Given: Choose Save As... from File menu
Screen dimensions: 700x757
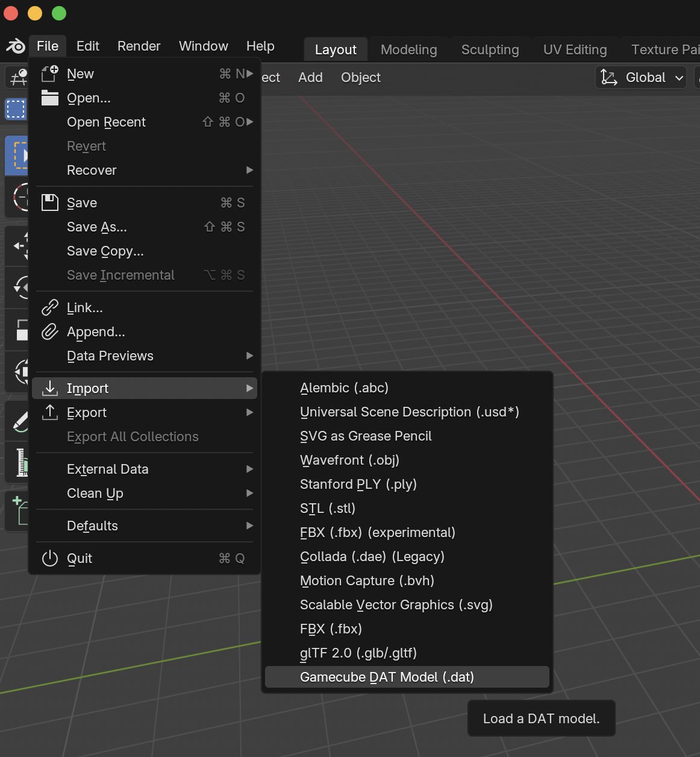Looking at the screenshot, I should pyautogui.click(x=145, y=227).
